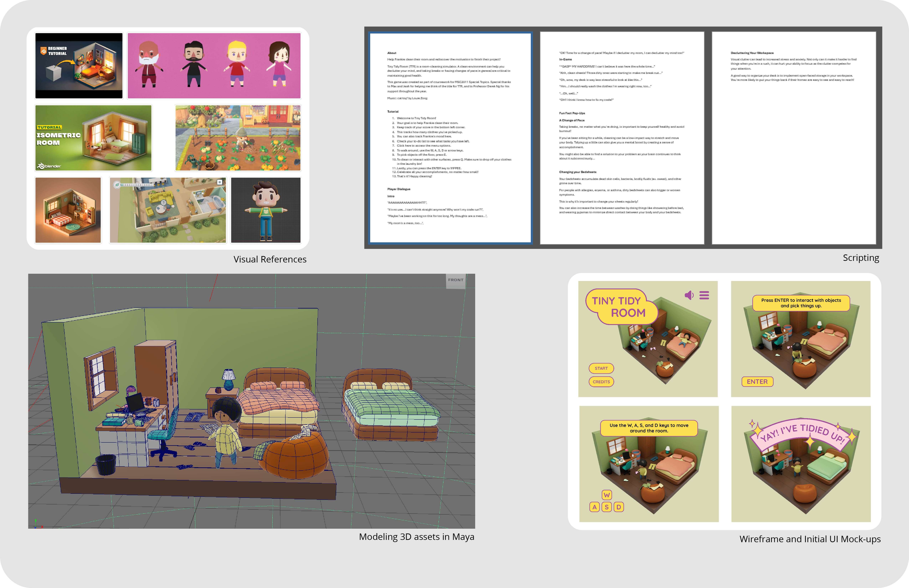Image resolution: width=909 pixels, height=588 pixels.
Task: Click the S key icon in the mock-up
Action: click(607, 507)
